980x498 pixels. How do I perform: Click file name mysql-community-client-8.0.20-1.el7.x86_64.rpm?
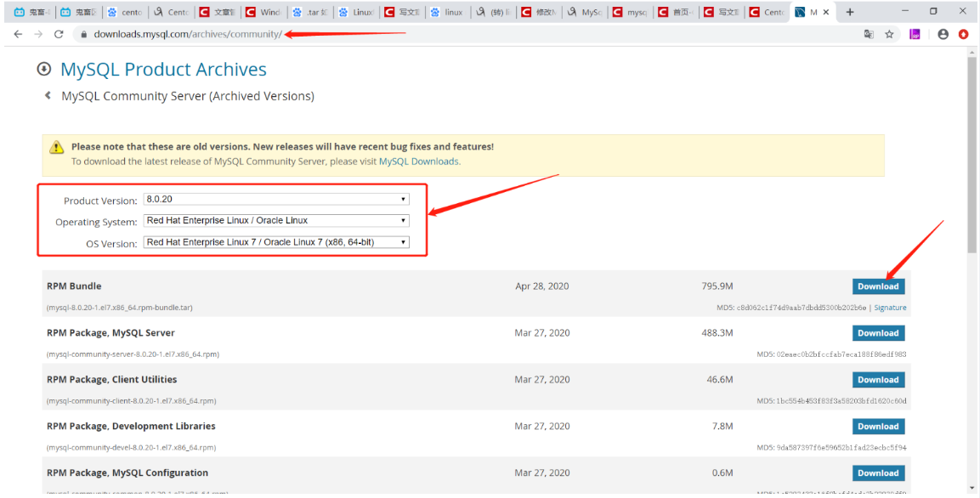tap(131, 400)
